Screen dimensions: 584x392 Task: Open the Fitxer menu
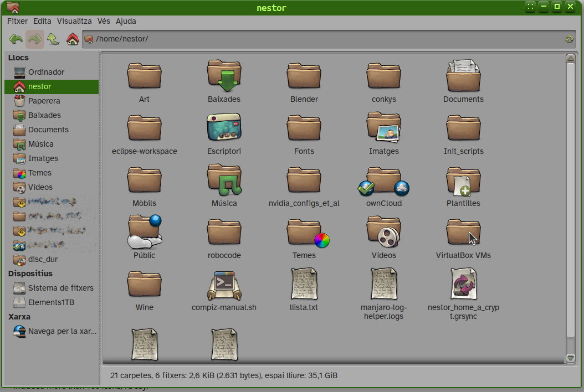[x=17, y=21]
